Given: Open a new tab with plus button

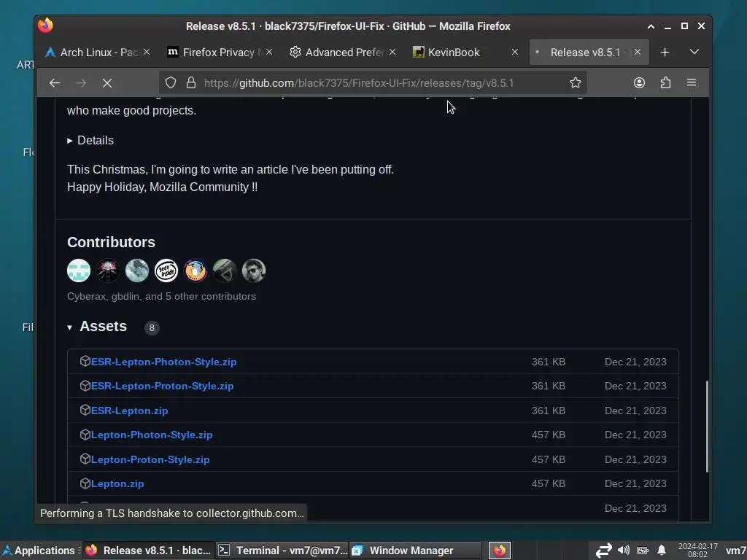Looking at the screenshot, I should tap(665, 52).
